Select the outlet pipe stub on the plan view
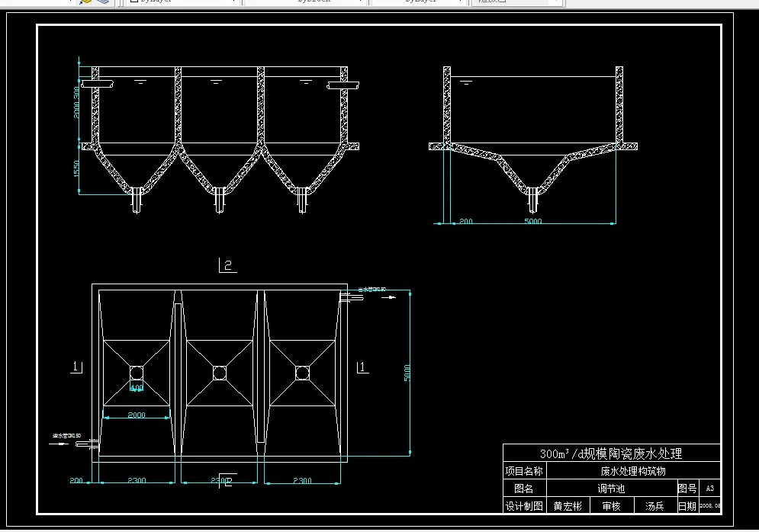759x532 pixels. pos(352,297)
